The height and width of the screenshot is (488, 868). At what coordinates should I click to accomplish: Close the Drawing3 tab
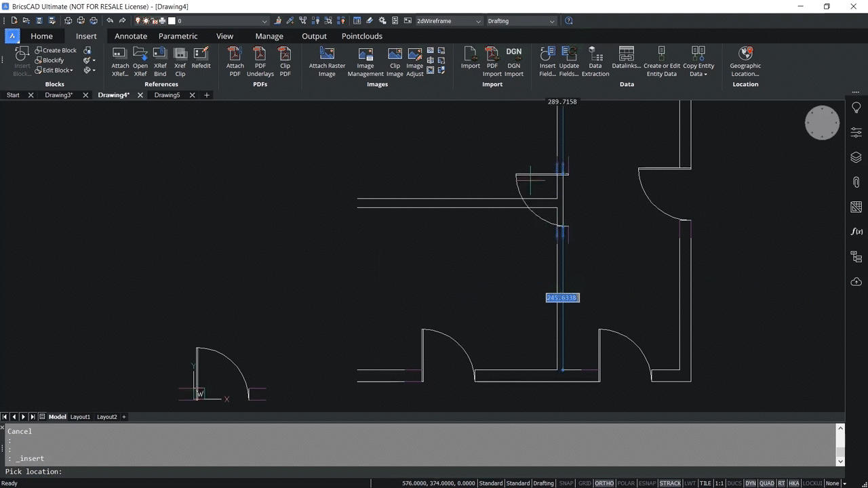[x=85, y=95]
